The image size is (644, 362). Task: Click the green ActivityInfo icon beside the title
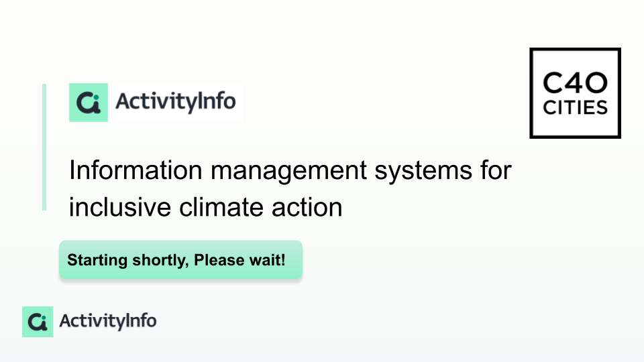(x=89, y=103)
